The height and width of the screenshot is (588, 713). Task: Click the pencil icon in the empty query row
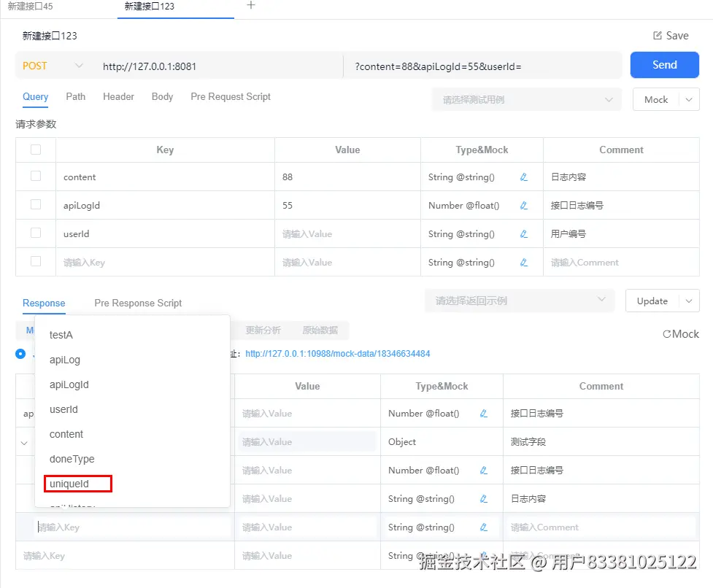(x=524, y=262)
